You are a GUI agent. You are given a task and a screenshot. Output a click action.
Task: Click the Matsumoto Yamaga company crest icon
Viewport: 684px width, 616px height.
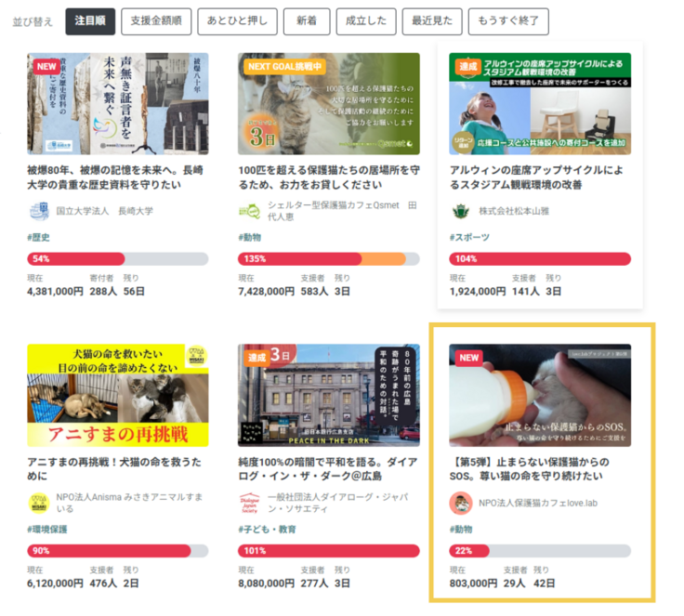click(459, 211)
